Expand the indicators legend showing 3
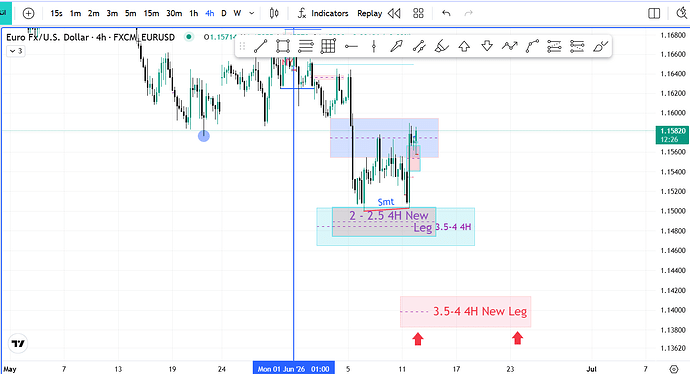Viewport: 690px width, 374px height. click(16, 51)
